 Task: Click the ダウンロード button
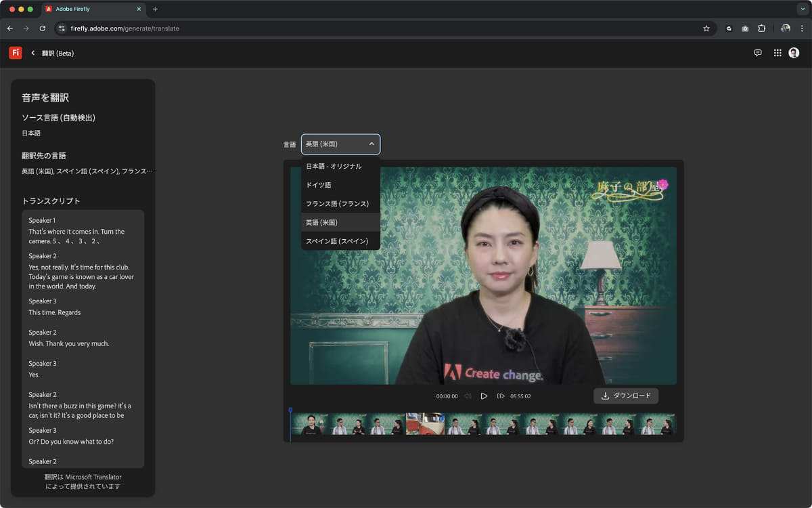click(x=626, y=396)
